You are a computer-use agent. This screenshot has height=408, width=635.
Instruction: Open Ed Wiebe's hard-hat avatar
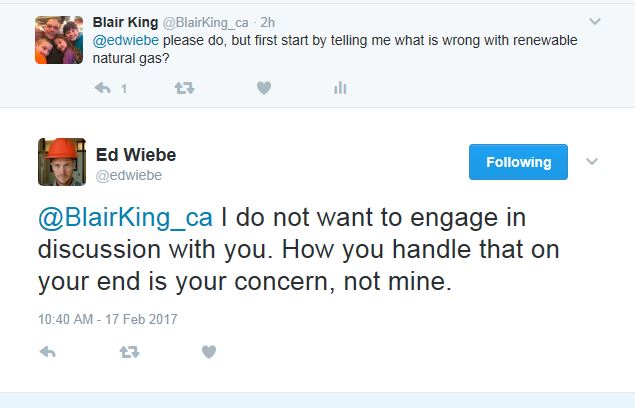pos(61,160)
